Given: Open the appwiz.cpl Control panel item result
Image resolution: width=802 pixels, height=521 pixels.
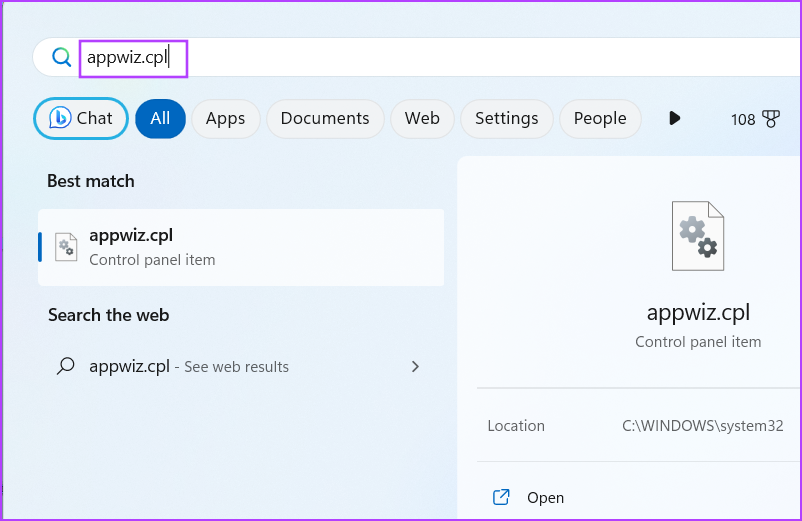Looking at the screenshot, I should coord(241,247).
